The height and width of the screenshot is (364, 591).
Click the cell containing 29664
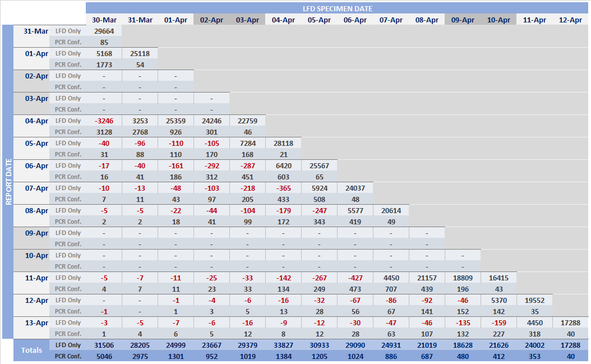coord(104,31)
